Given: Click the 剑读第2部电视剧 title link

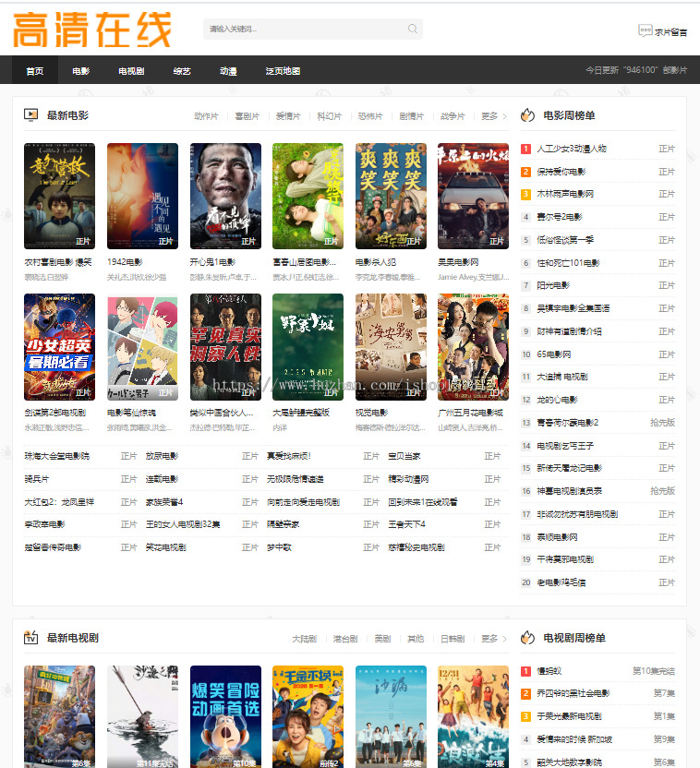Looking at the screenshot, I should (x=55, y=413).
